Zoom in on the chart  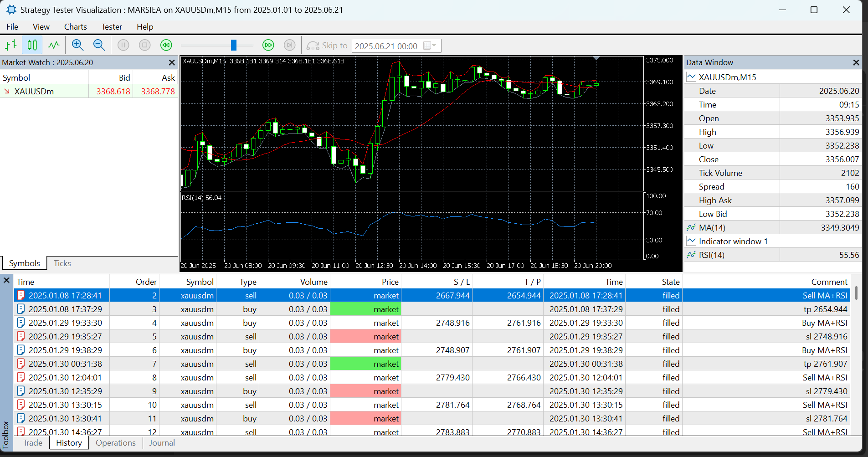pyautogui.click(x=77, y=45)
